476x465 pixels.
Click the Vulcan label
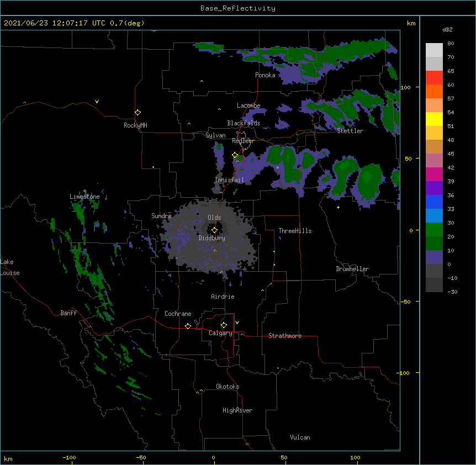click(300, 437)
